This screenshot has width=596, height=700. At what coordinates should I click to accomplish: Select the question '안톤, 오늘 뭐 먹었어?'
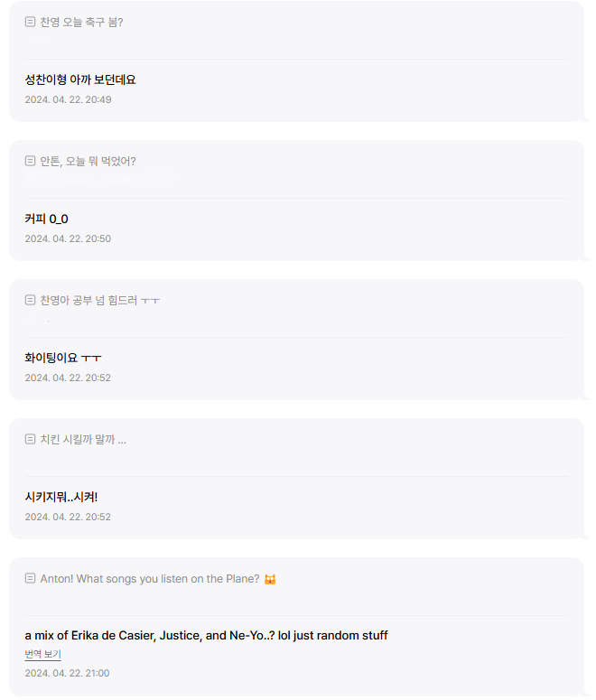88,161
